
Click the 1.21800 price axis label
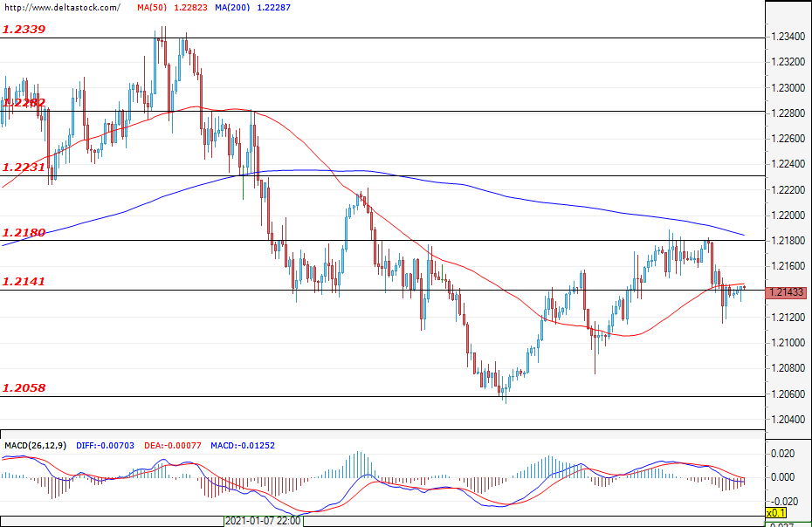click(788, 241)
